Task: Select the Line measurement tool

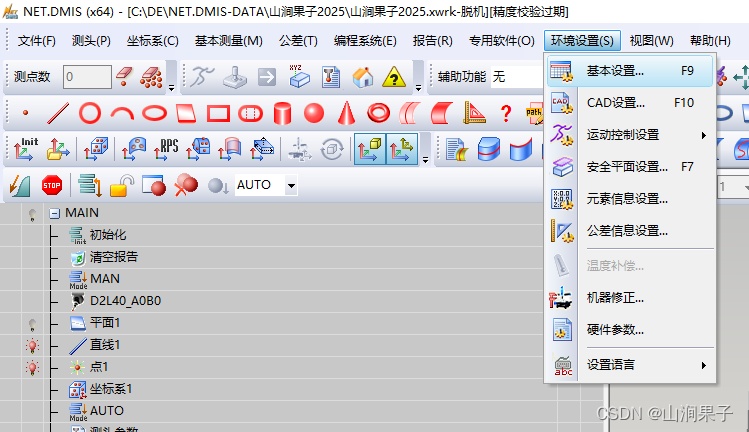Action: [58, 113]
